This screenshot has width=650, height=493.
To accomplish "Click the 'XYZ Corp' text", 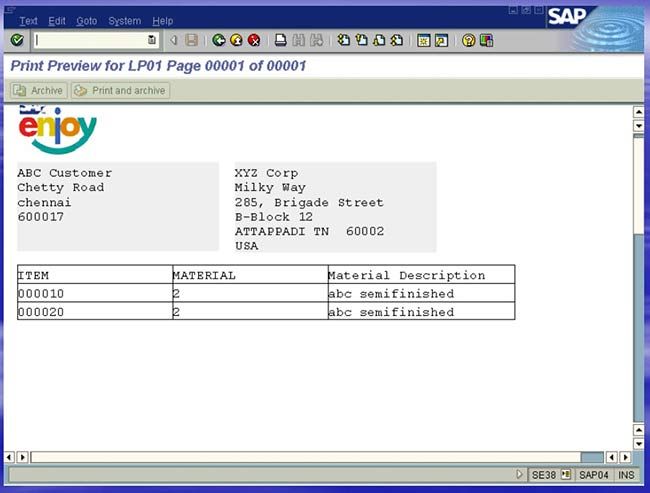I will 266,172.
